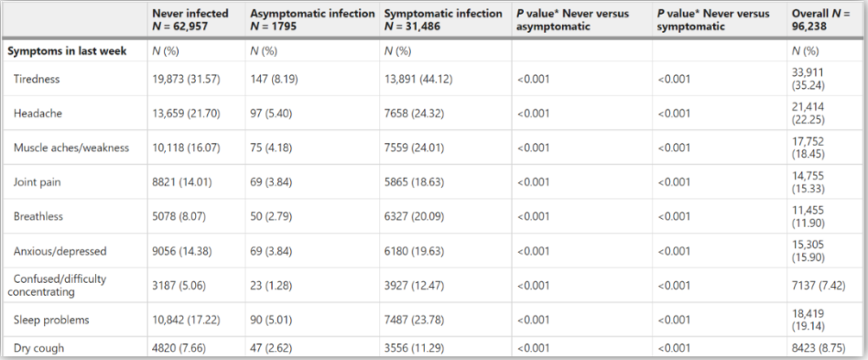868x360 pixels.
Task: Select the 'Dry cough' row label
Action: click(38, 348)
